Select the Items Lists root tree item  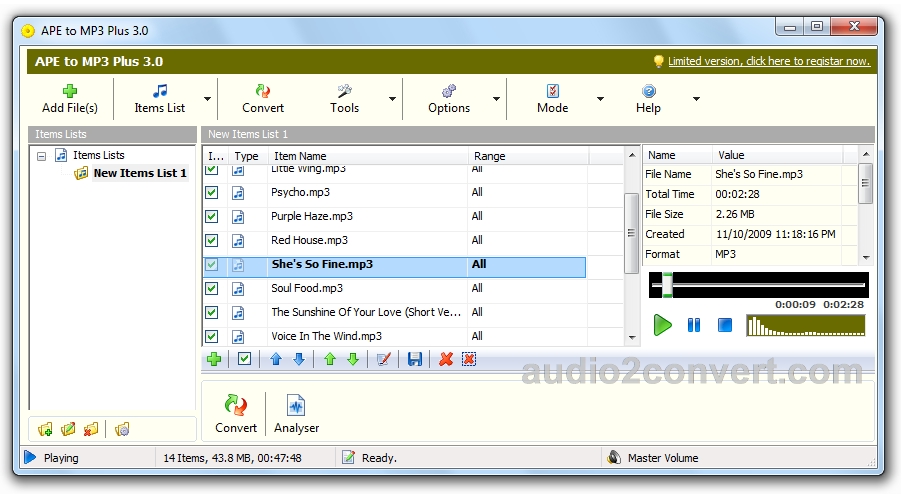click(x=98, y=155)
